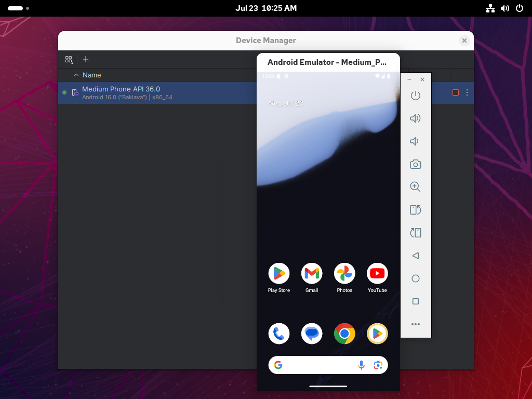532x399 pixels.
Task: Open the Phone dialer app in dock
Action: pos(279,334)
